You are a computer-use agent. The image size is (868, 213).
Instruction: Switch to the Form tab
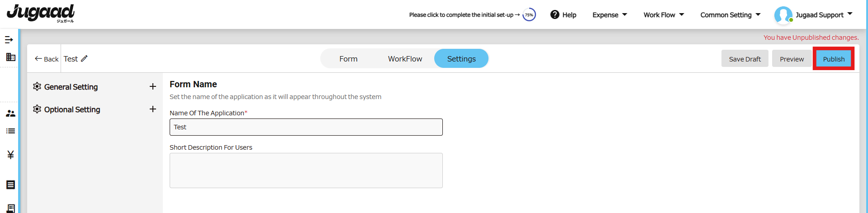click(x=348, y=59)
